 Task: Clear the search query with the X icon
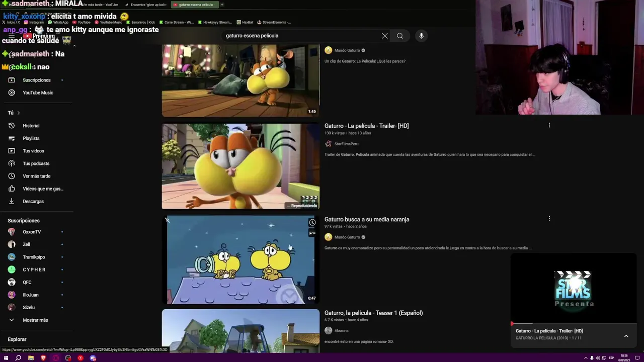pyautogui.click(x=385, y=36)
